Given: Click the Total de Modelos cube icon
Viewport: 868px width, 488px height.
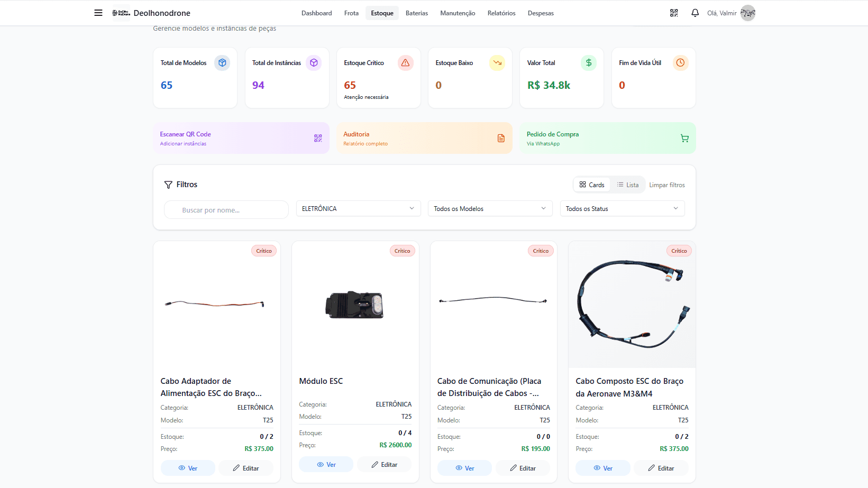Looking at the screenshot, I should click(x=222, y=63).
